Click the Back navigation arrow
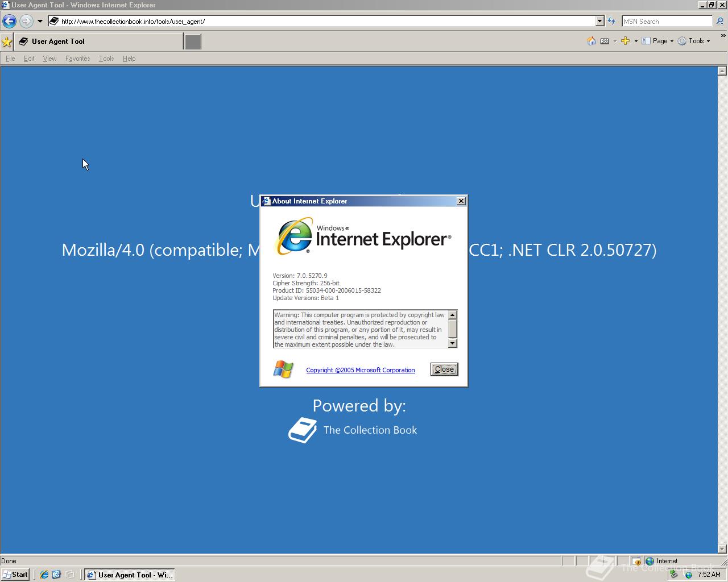This screenshot has width=728, height=582. tap(9, 22)
